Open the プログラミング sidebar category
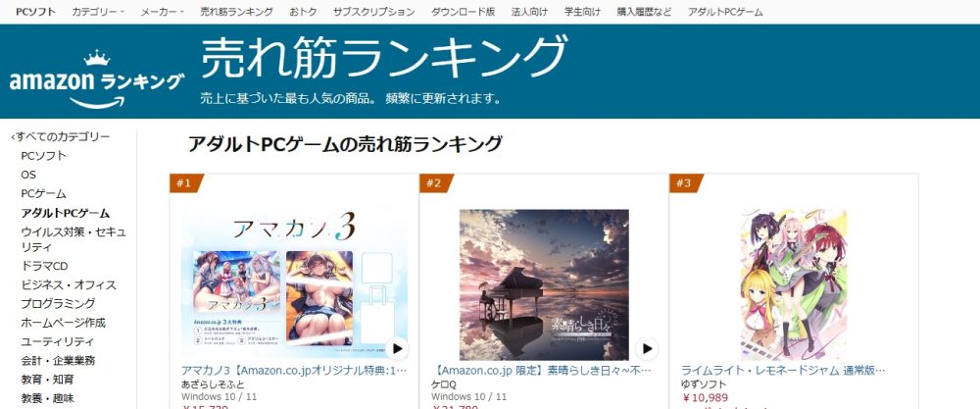The height and width of the screenshot is (409, 980). [58, 303]
